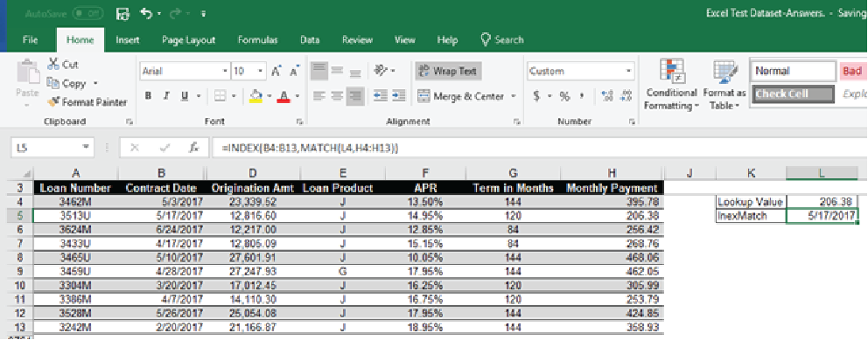Open the Font dialog launcher
This screenshot has width=868, height=340.
click(x=299, y=121)
